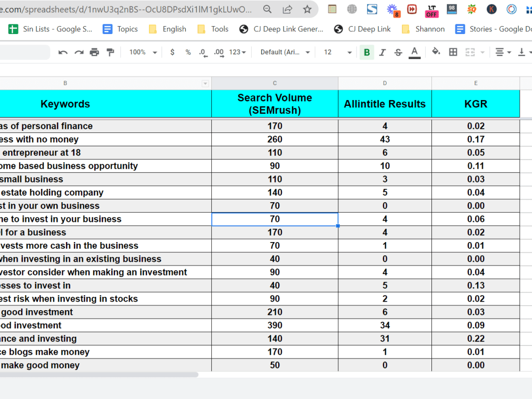The height and width of the screenshot is (399, 532).
Task: Open the Tools bookmark folder
Action: (x=213, y=29)
